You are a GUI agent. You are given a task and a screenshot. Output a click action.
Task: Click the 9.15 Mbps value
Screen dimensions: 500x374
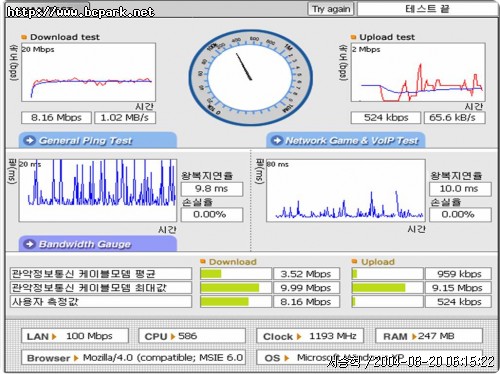(458, 288)
